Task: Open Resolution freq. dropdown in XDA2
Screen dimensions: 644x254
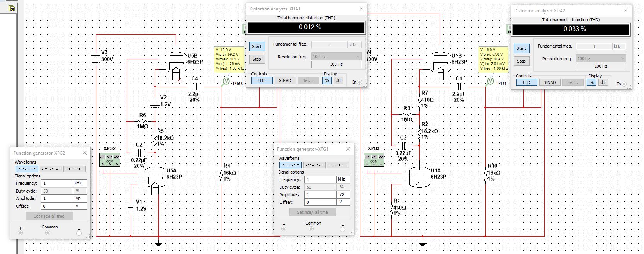Action: click(601, 58)
